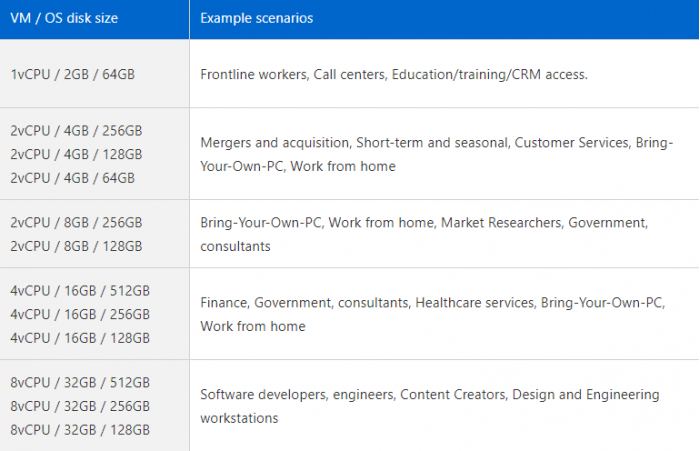Viewport: 700px width, 451px height.
Task: Pick the 2vCPU / 4GB / 64GB line
Action: click(x=72, y=177)
